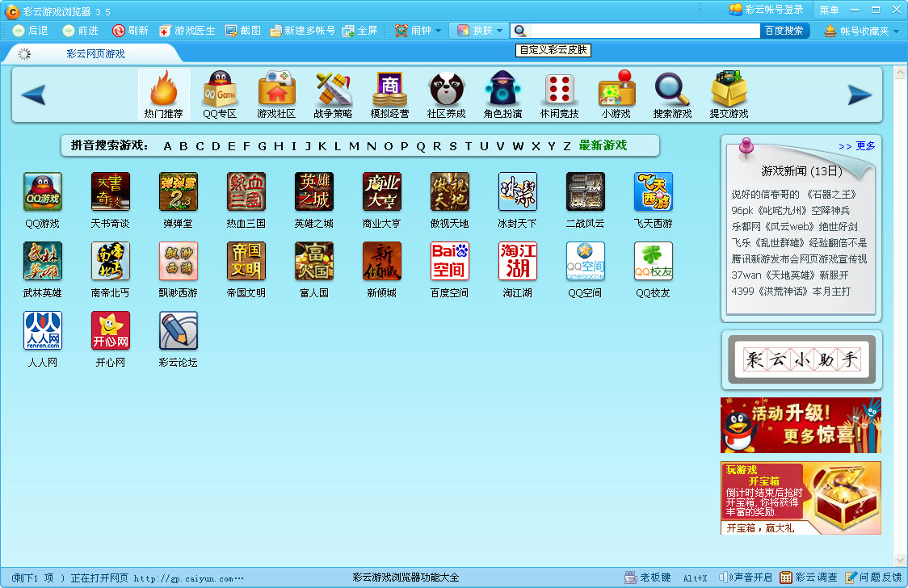Launch the 热血三国 game icon
Screen dimensions: 908x588
tap(246, 191)
